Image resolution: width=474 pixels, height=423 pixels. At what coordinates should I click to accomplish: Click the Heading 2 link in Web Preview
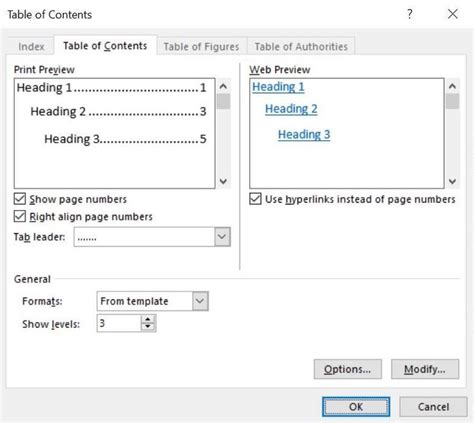(291, 109)
